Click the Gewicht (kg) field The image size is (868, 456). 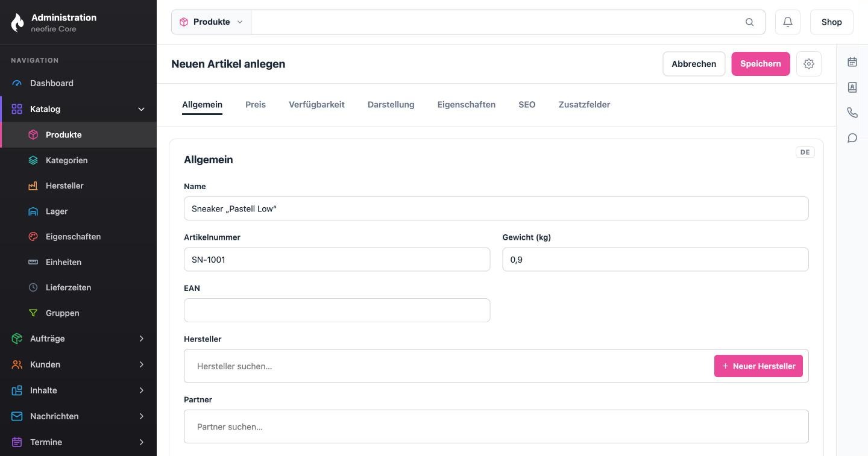(x=655, y=260)
